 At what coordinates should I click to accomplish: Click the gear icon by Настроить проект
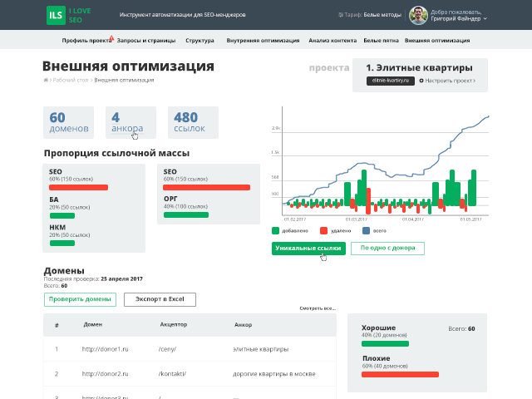(x=421, y=81)
